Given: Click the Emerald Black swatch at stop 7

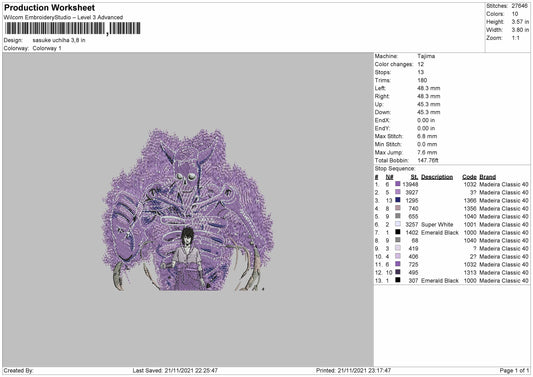Looking at the screenshot, I should point(397,232).
